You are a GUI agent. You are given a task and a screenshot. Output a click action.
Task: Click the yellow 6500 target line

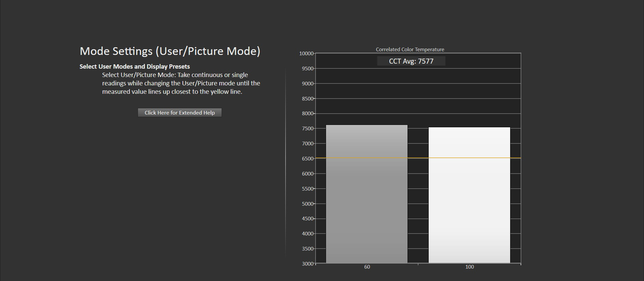418,158
